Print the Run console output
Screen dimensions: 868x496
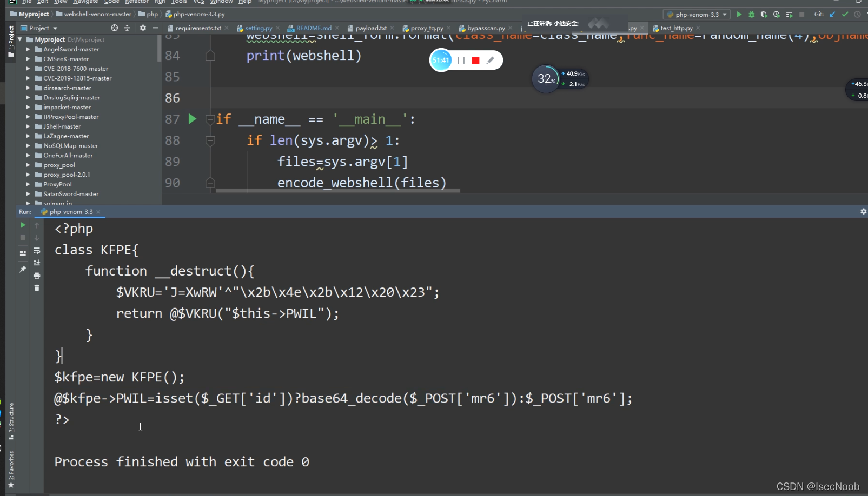point(37,276)
